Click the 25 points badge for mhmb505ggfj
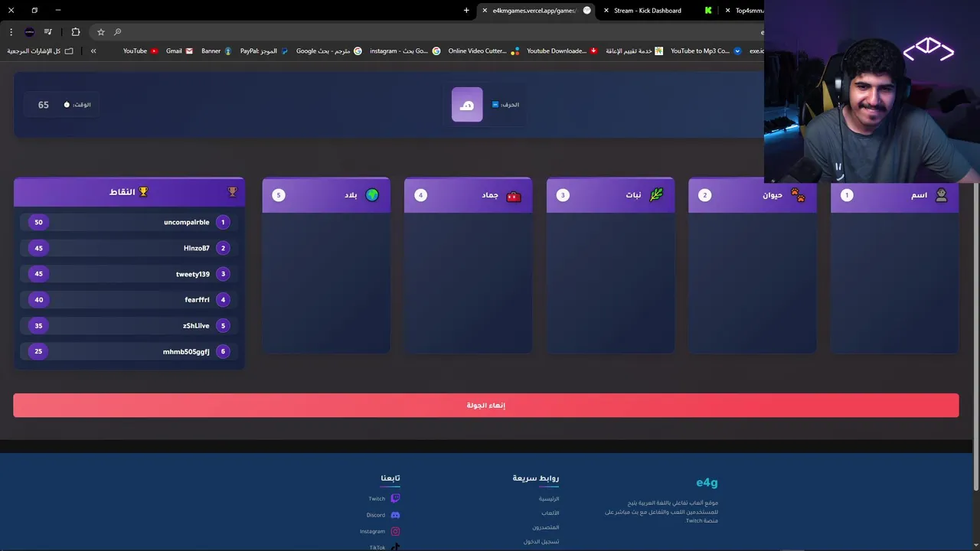980x551 pixels. [x=38, y=352]
